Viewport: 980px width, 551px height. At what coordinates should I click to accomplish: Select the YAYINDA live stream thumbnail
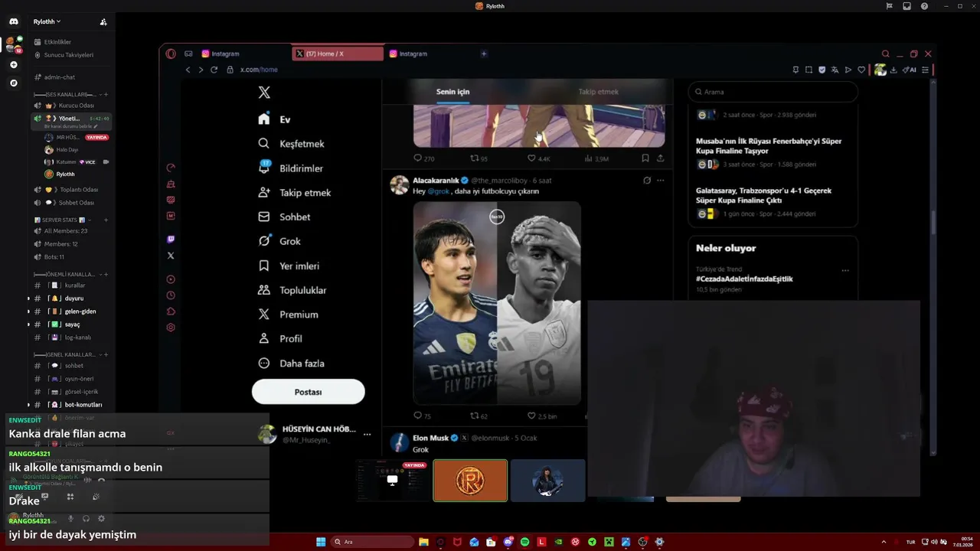[392, 481]
